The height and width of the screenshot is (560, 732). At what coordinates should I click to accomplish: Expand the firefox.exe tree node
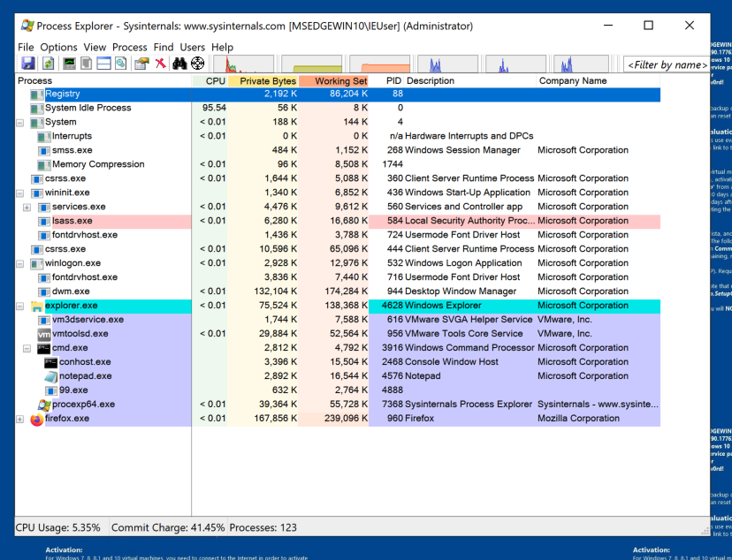coord(19,419)
